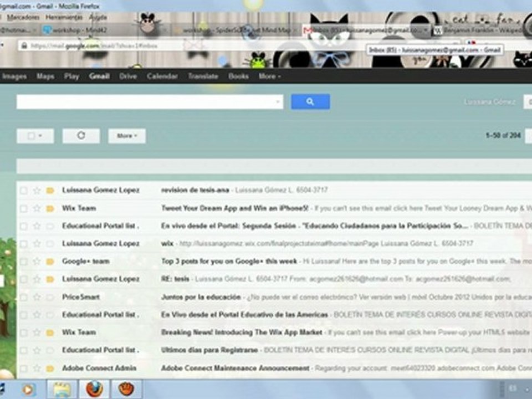Toggle importance marker on Tweet Your Dream App email
532x399 pixels.
50,208
